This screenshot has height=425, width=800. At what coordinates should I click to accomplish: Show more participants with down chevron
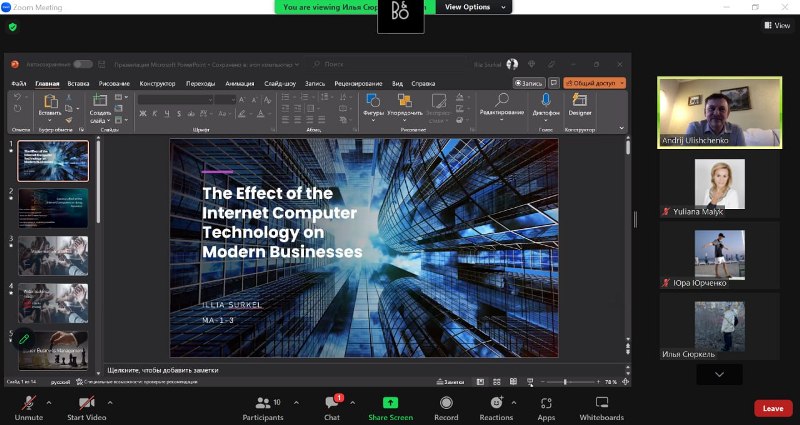coord(719,374)
